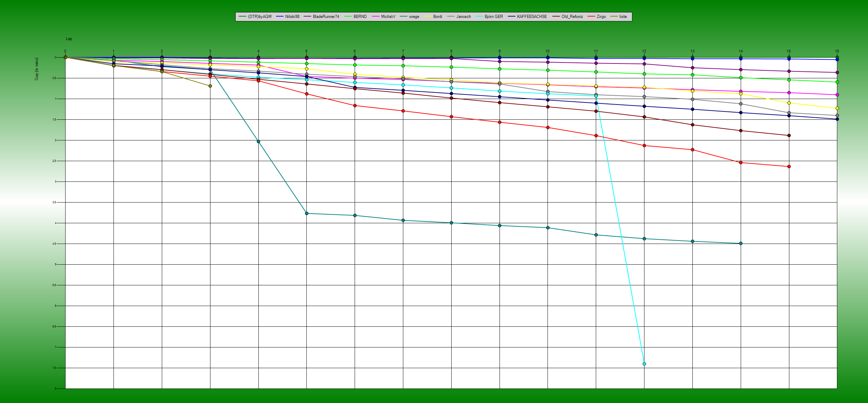This screenshot has height=403, width=868.
Task: Click wiege's teal point at lap 4
Action: (258, 141)
